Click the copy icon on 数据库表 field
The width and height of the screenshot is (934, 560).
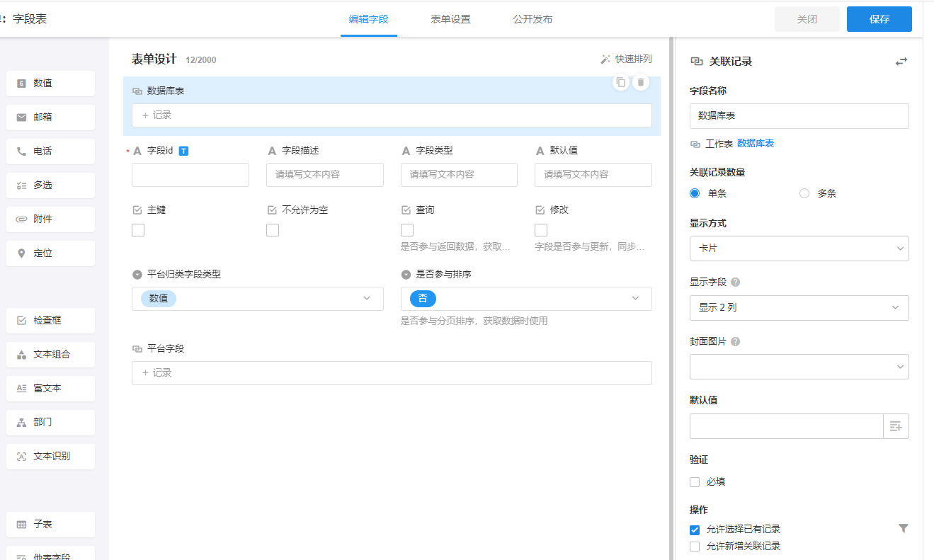pos(620,82)
